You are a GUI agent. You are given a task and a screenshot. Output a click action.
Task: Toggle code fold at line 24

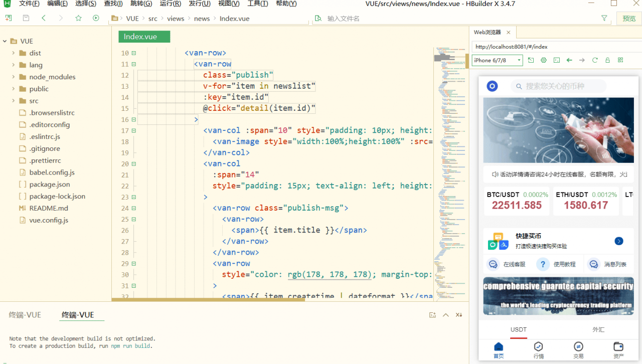[x=133, y=208]
